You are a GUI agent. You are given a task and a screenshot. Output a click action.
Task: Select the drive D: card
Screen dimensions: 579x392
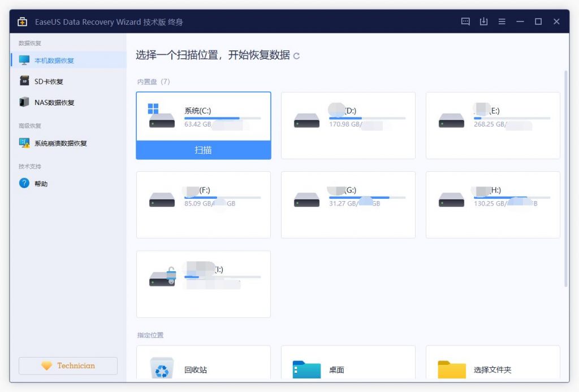348,125
